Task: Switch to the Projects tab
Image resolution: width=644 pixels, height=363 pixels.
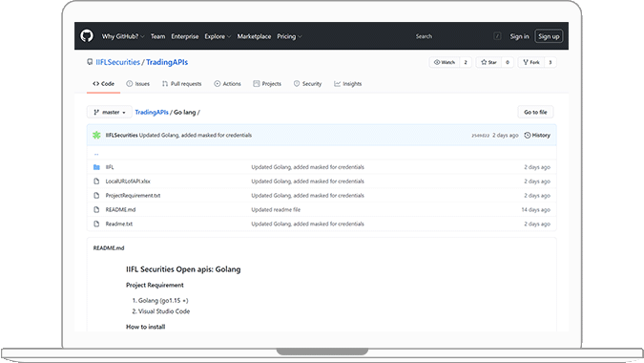Action: pos(267,83)
